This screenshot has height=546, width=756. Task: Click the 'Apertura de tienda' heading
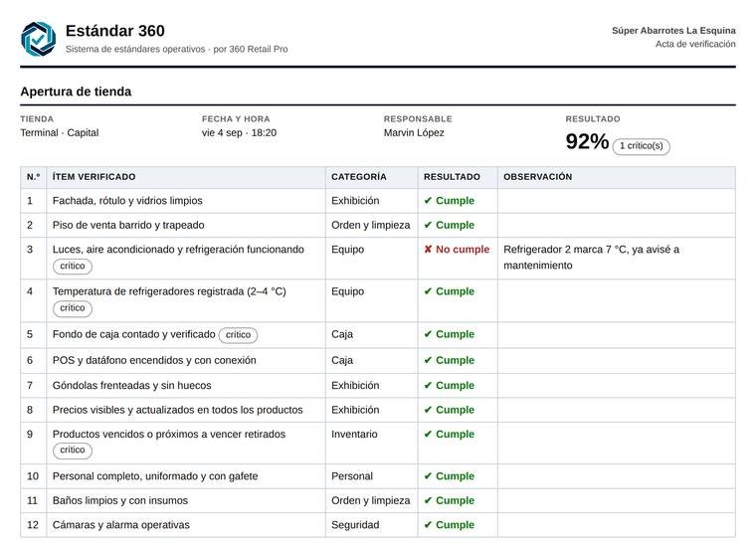point(76,91)
